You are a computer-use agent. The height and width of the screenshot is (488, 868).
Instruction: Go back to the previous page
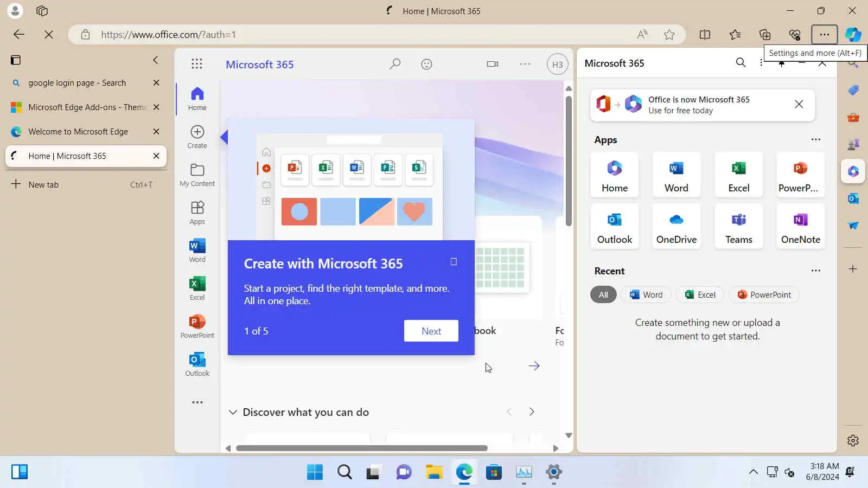click(x=19, y=35)
